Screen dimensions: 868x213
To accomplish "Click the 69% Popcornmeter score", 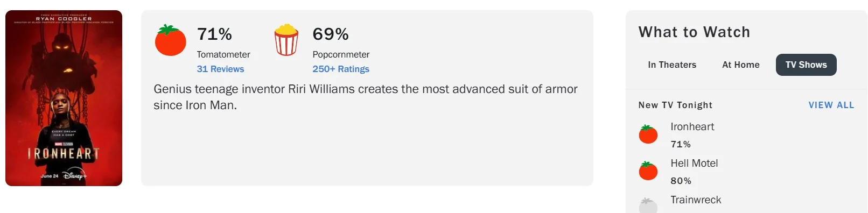I will tap(331, 34).
